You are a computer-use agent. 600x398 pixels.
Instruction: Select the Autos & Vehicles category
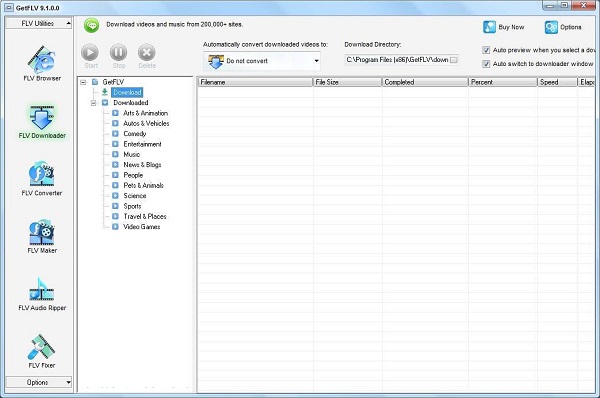click(x=146, y=123)
